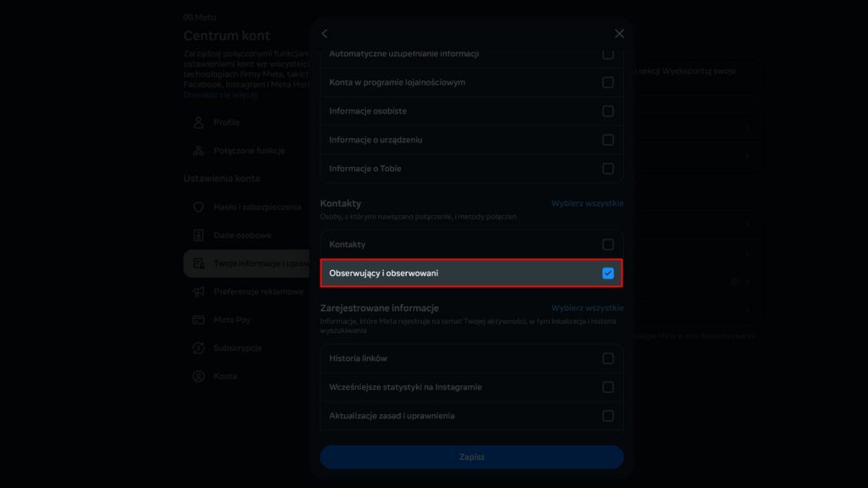Viewport: 868px width, 488px height.
Task: Check the Informacje o urządzeniu checkbox
Action: [608, 140]
